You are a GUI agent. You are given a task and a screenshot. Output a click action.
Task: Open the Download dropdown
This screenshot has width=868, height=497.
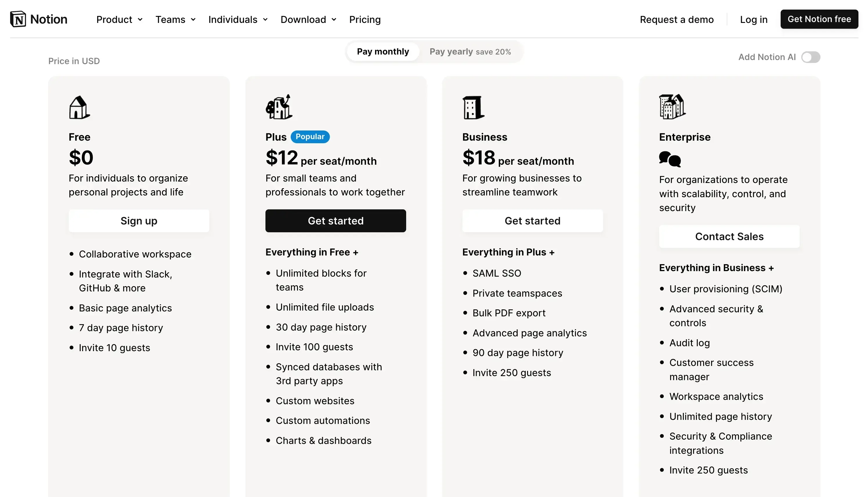point(308,19)
